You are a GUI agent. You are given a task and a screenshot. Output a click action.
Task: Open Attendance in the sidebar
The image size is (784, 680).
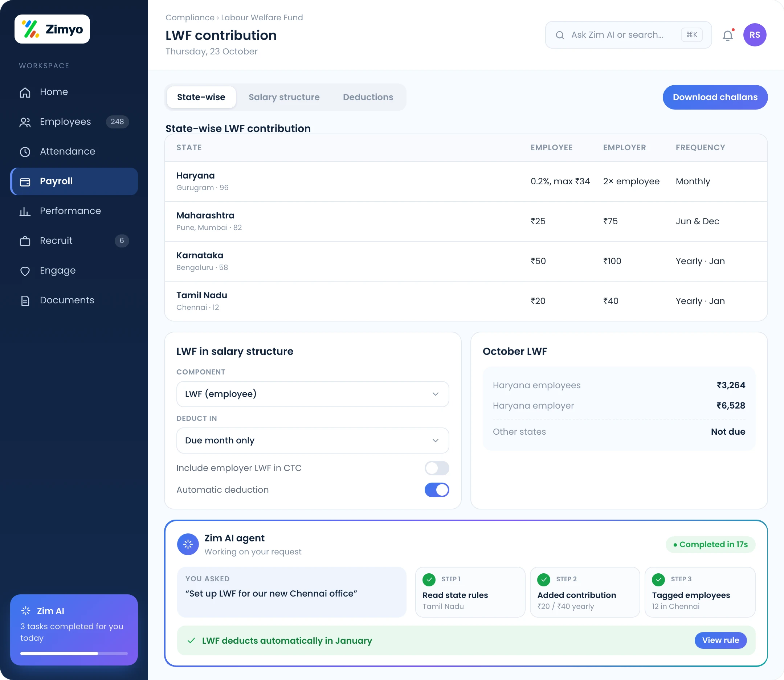(x=74, y=152)
